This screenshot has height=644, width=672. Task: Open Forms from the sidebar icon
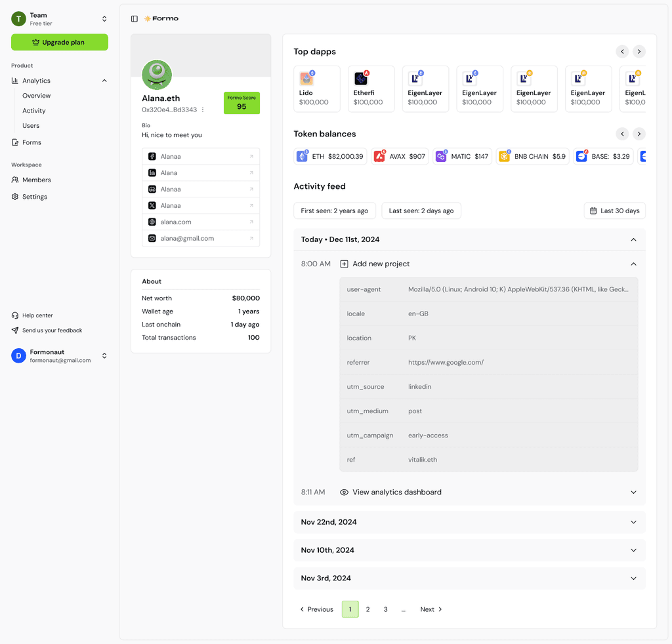click(15, 142)
